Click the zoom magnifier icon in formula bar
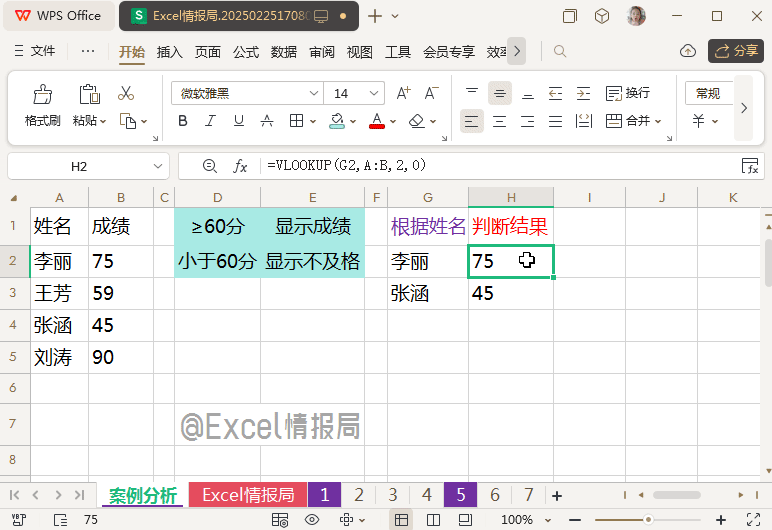The height and width of the screenshot is (530, 772). [x=209, y=166]
